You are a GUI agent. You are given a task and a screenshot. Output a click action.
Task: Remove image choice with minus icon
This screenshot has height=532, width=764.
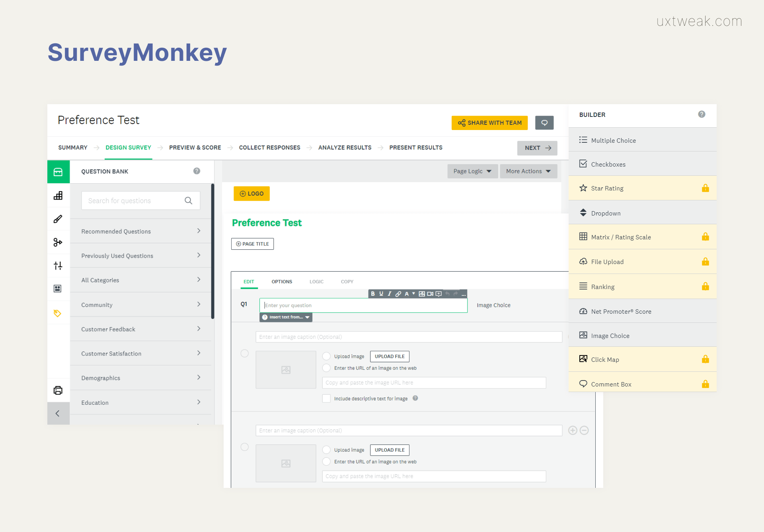coord(584,430)
